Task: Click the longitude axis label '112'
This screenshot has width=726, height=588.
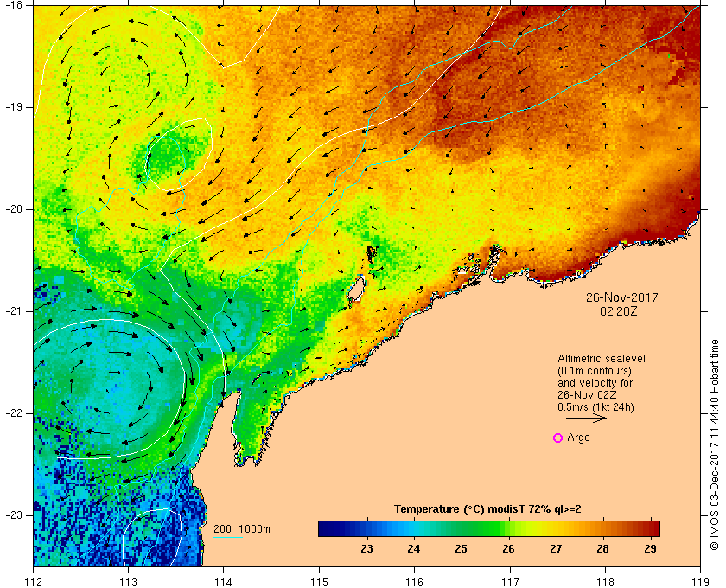Action: [34, 582]
